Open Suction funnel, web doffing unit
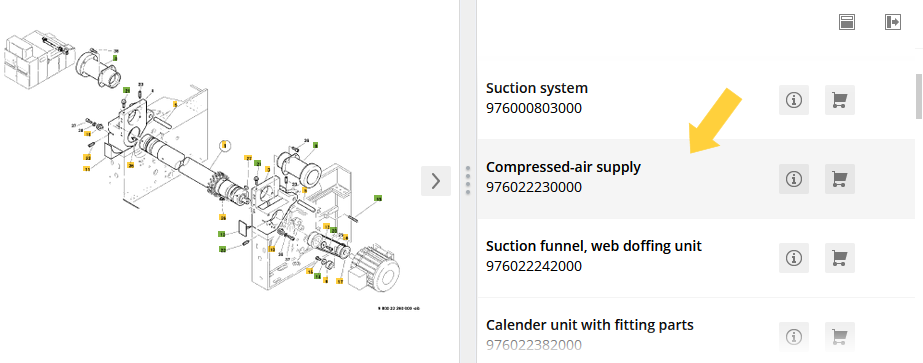Viewport: 923px width, 363px height. (696, 258)
